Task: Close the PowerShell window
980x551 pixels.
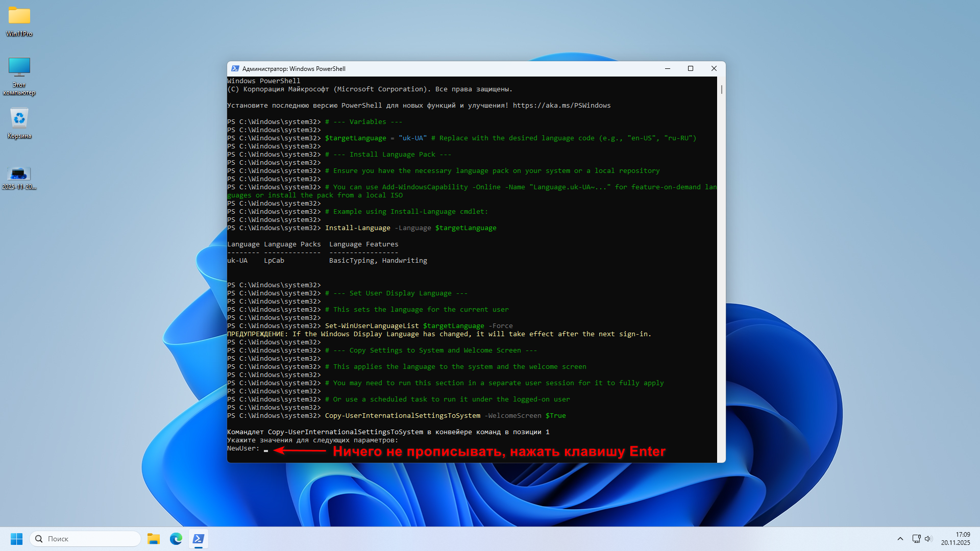Action: coord(714,69)
